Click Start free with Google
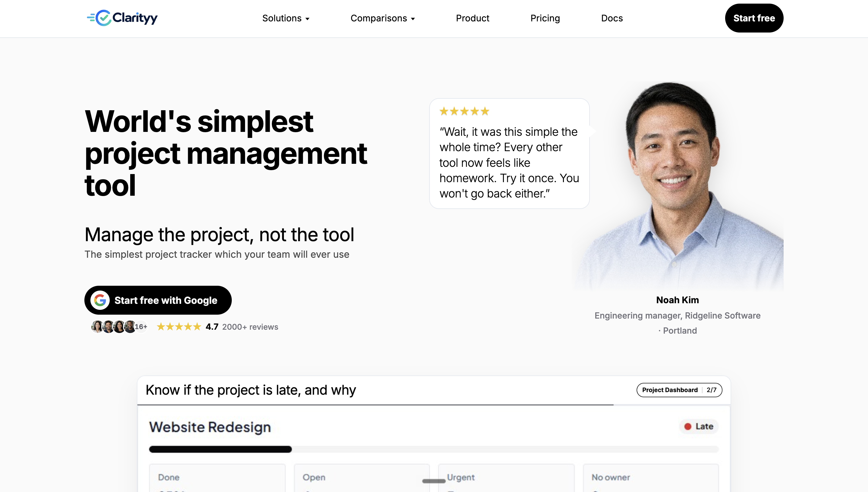868x492 pixels. tap(158, 300)
